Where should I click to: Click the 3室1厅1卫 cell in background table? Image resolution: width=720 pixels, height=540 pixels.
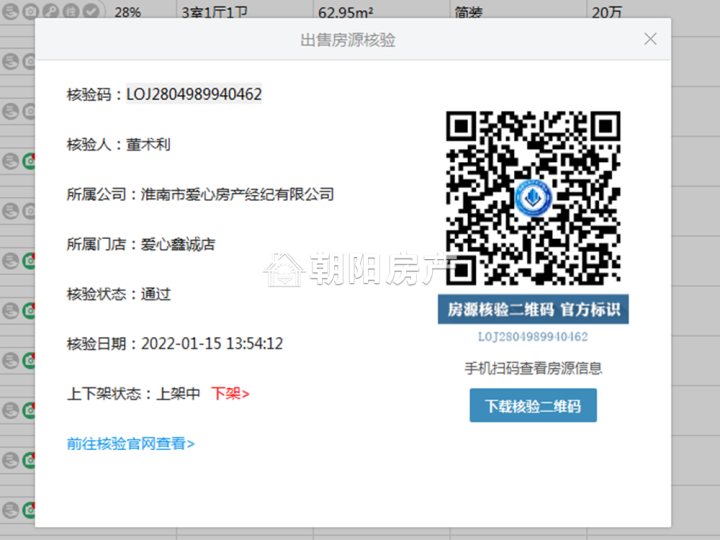click(214, 12)
